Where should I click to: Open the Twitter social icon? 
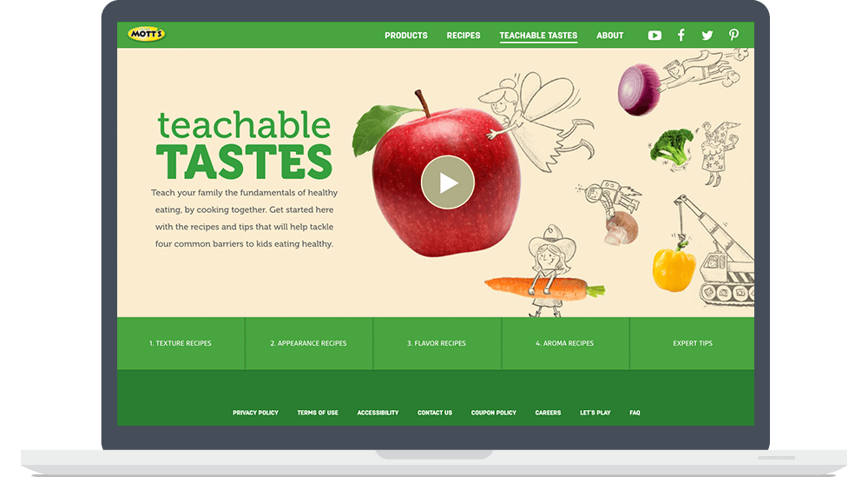pos(707,36)
